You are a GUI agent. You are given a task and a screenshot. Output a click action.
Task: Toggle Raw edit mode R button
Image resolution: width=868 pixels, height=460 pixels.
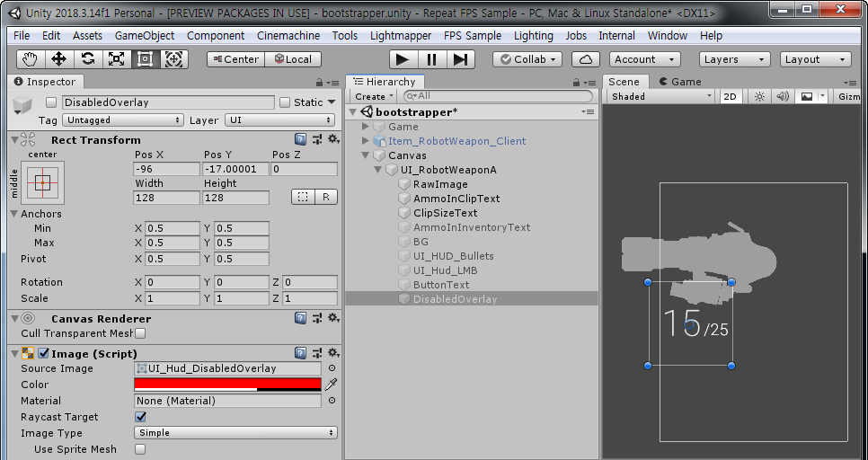click(x=326, y=197)
